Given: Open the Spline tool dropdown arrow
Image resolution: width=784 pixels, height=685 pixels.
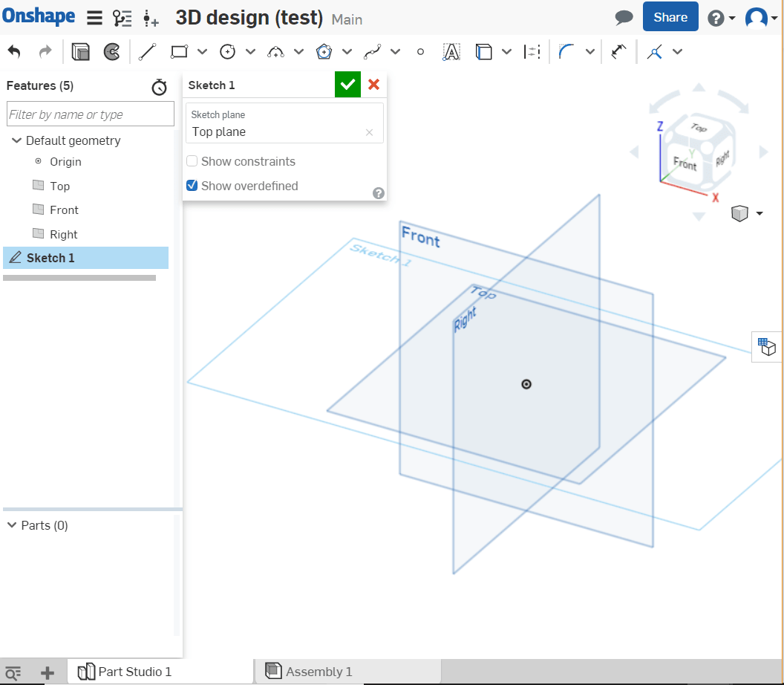Looking at the screenshot, I should tap(396, 51).
